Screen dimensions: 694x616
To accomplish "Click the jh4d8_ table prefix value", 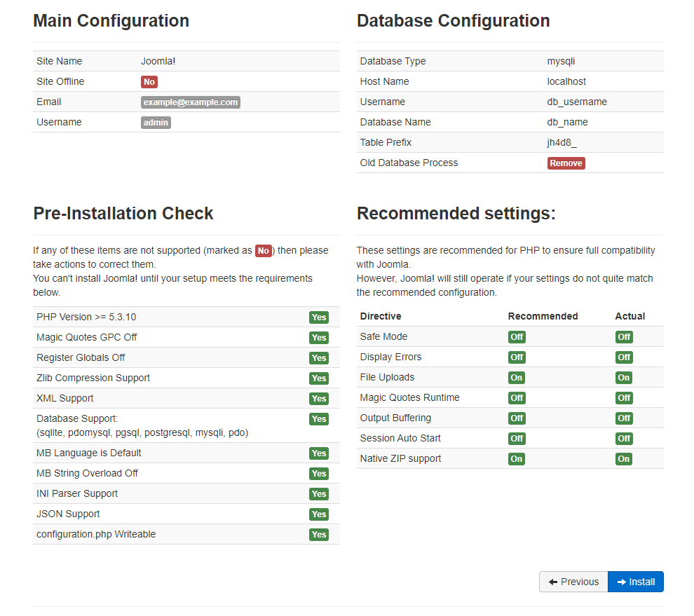I will click(562, 142).
